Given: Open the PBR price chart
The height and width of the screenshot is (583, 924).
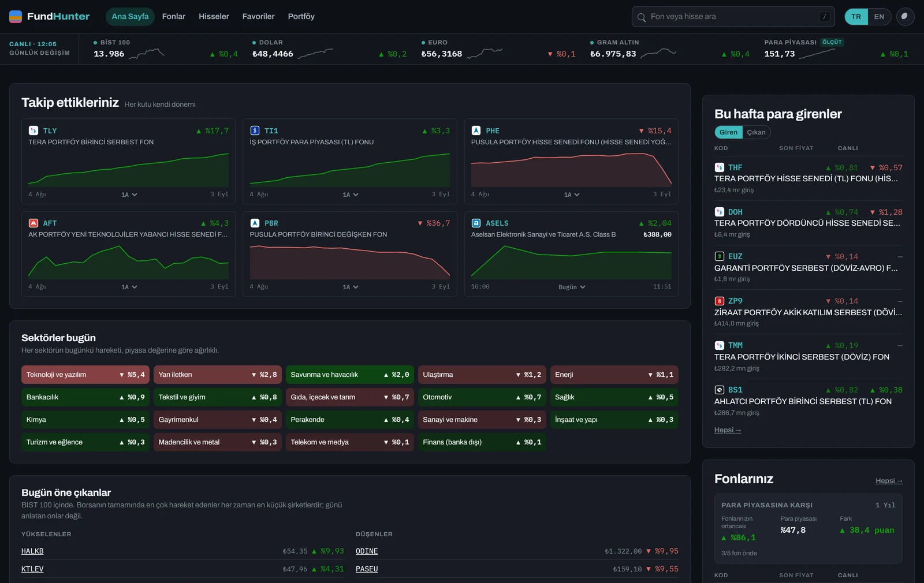Looking at the screenshot, I should pyautogui.click(x=350, y=262).
